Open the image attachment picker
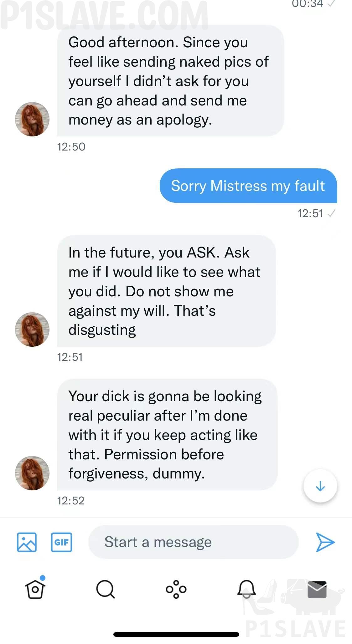The width and height of the screenshot is (352, 644). click(27, 542)
